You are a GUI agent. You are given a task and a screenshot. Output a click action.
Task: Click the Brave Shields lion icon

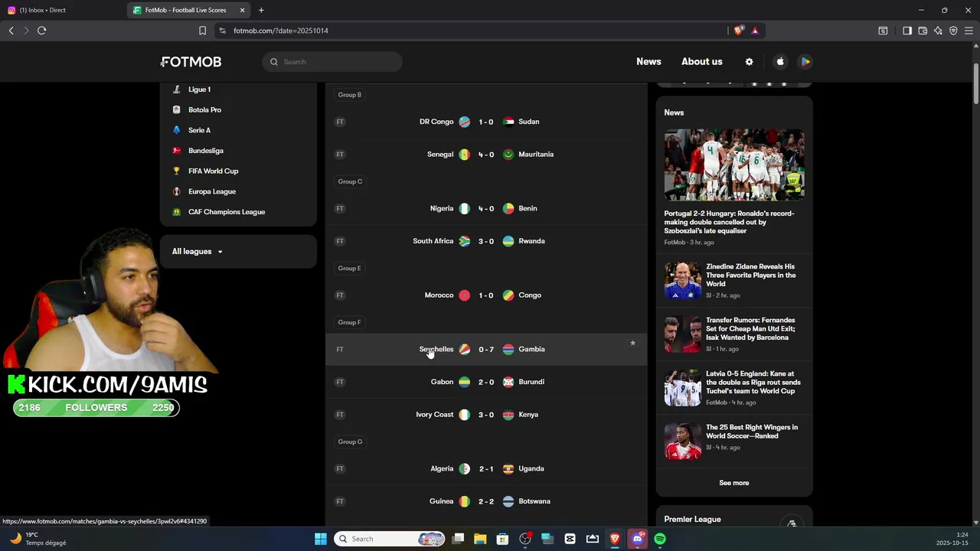click(738, 31)
